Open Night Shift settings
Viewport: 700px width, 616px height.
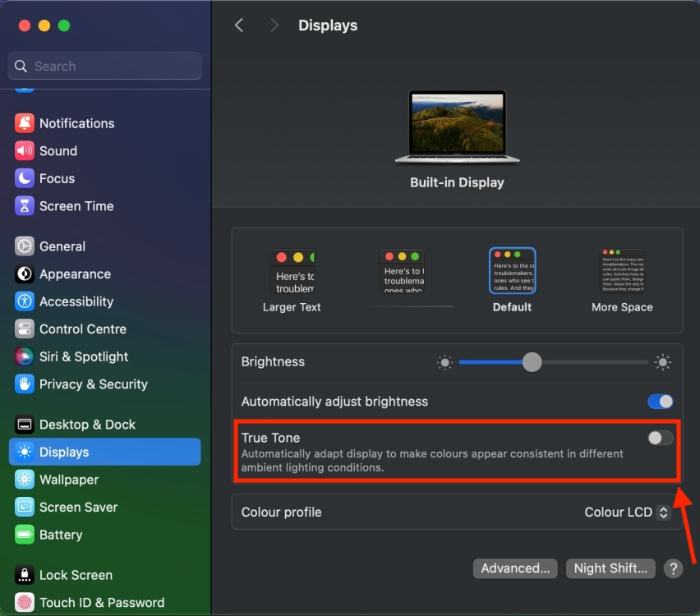click(x=610, y=568)
